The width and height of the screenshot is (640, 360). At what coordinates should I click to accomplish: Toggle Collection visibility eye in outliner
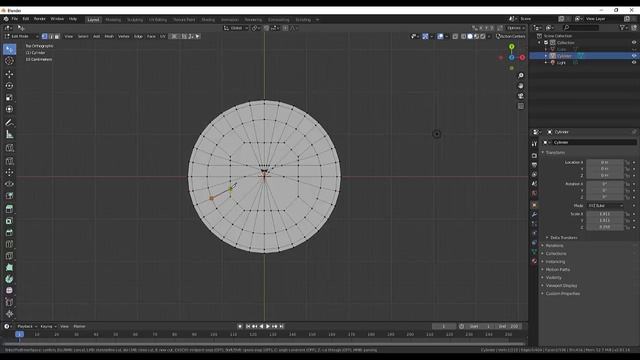[634, 42]
